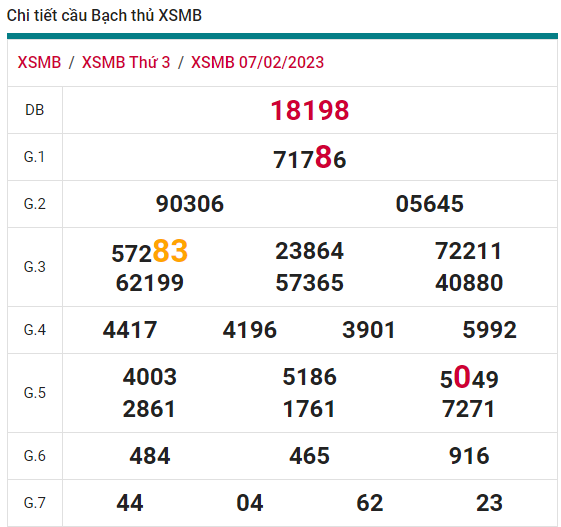Click the G.3 row label

(35, 267)
